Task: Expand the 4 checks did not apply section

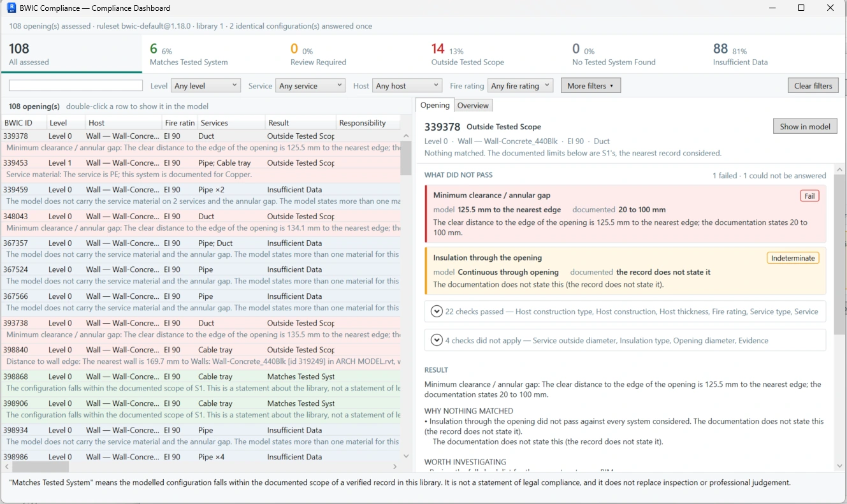Action: [437, 340]
